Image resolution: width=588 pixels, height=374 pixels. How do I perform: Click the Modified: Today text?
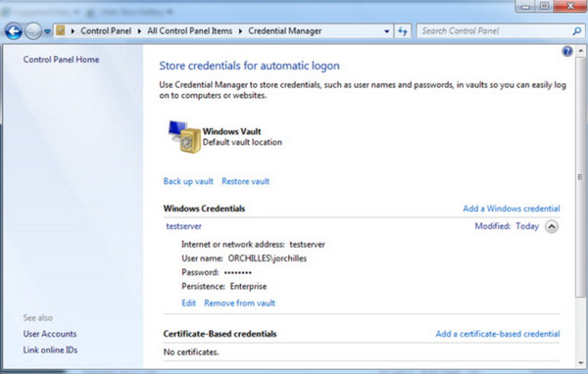coord(507,226)
